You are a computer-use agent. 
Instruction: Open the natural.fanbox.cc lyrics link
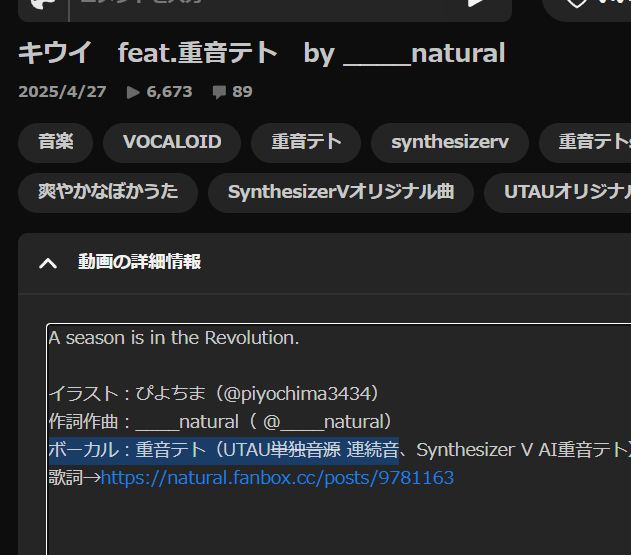pyautogui.click(x=277, y=478)
